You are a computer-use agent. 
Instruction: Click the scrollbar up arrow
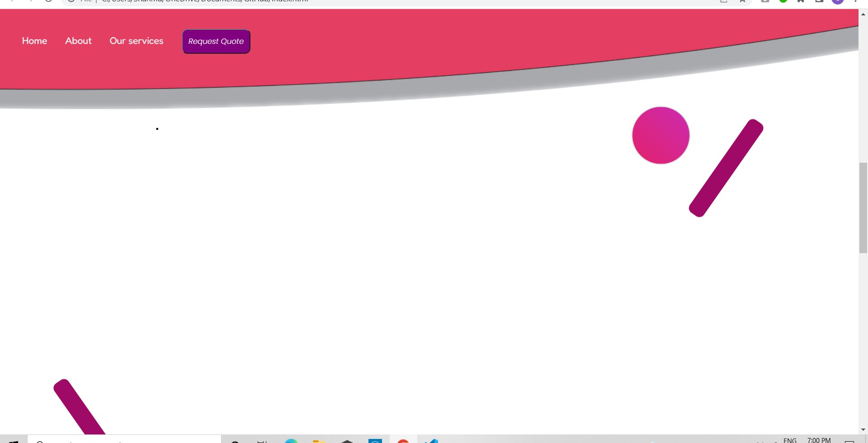pos(863,14)
